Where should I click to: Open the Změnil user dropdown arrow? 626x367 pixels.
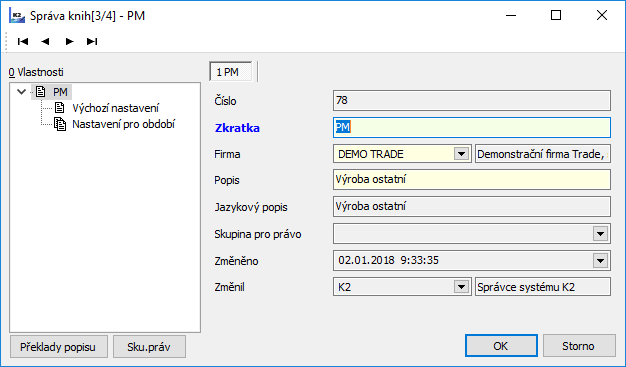coord(461,287)
